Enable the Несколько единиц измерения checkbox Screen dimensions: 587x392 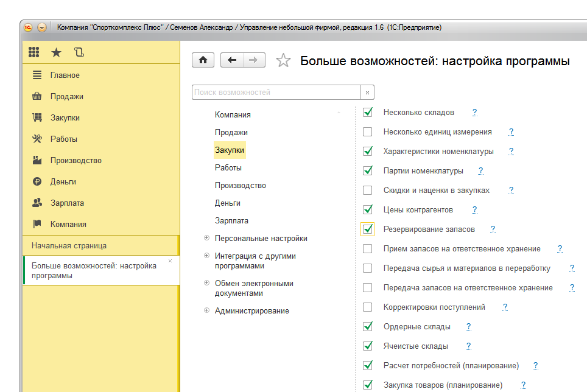pos(367,131)
